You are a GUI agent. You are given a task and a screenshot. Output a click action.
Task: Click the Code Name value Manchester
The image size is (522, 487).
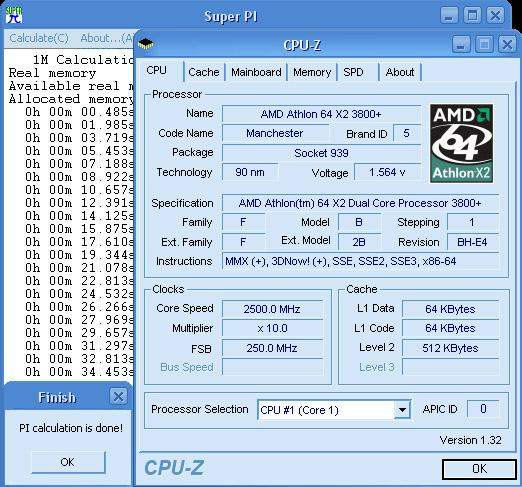(x=275, y=133)
